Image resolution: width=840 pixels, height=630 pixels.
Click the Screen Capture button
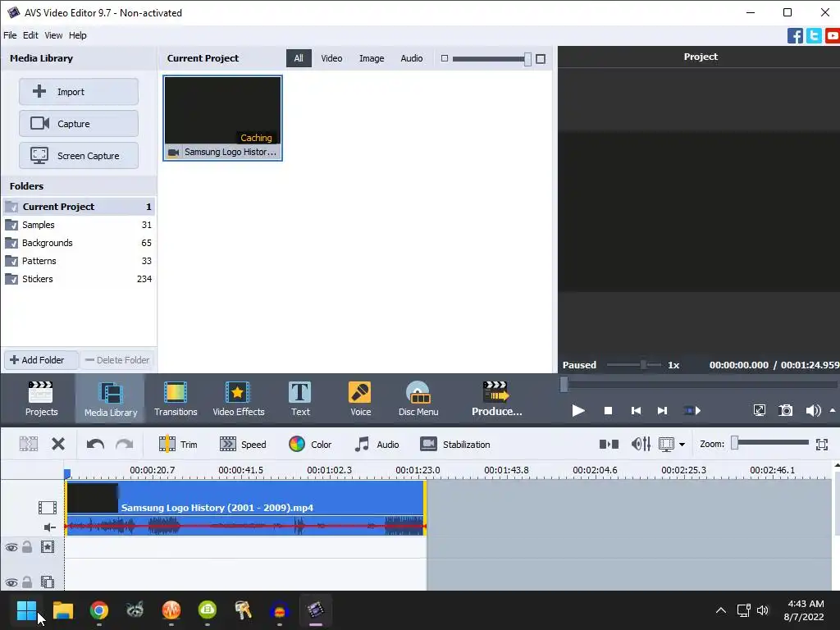click(78, 156)
